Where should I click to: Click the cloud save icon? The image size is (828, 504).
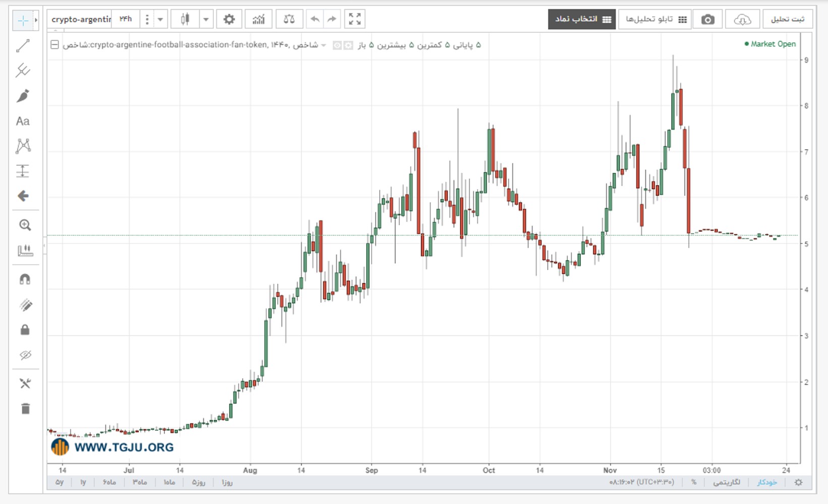pyautogui.click(x=742, y=19)
